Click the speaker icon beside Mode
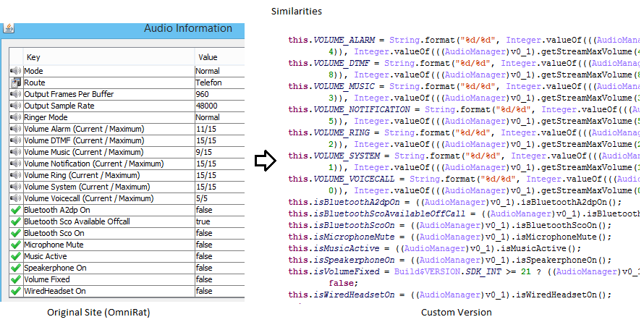This screenshot has height=330, width=644. pos(16,72)
